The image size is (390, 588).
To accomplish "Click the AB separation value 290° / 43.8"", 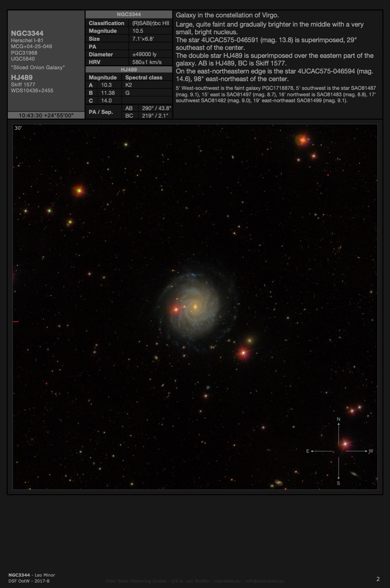I will click(156, 108).
